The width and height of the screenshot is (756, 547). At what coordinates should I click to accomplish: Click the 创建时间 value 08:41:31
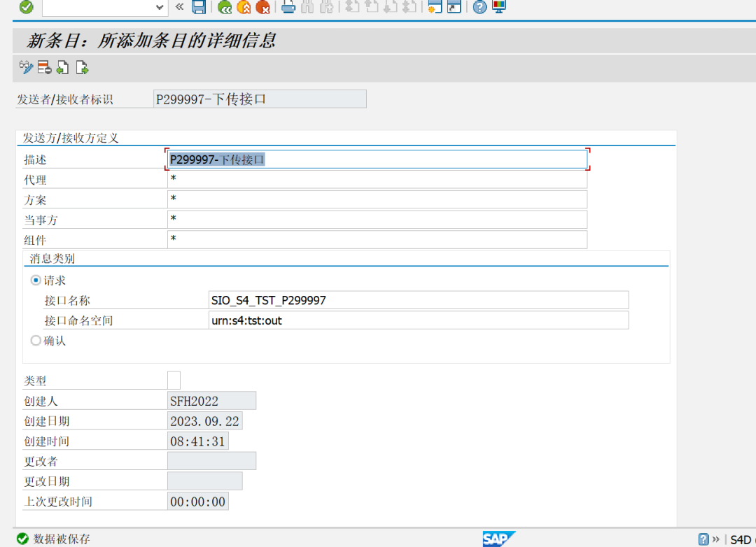coord(197,441)
